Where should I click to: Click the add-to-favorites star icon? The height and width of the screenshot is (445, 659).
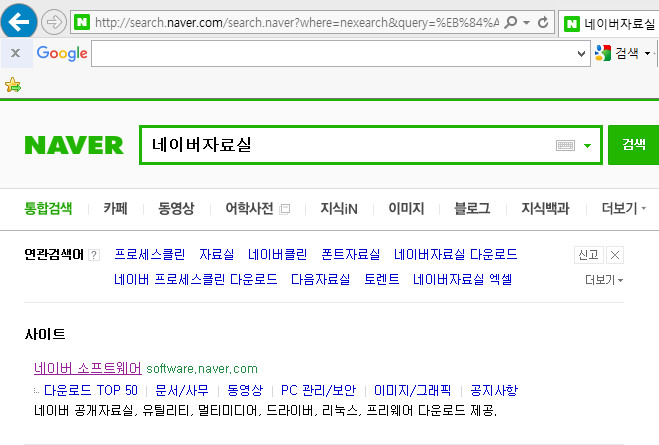click(x=13, y=85)
